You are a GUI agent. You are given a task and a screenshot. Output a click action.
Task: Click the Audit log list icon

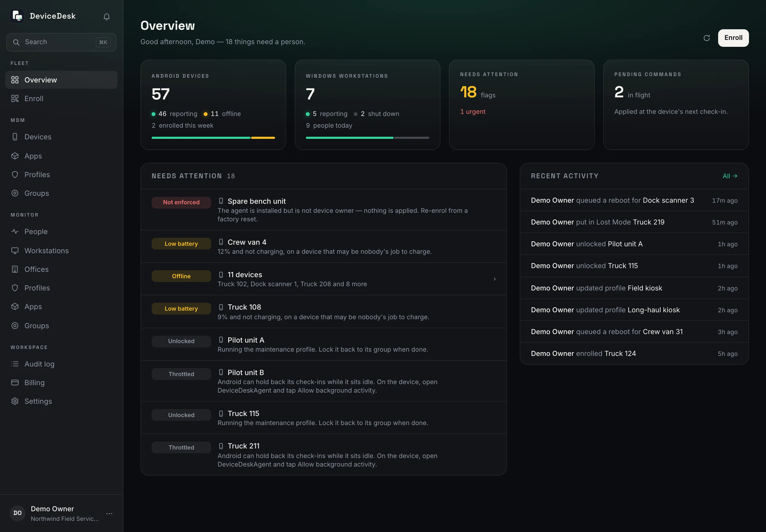coord(15,364)
